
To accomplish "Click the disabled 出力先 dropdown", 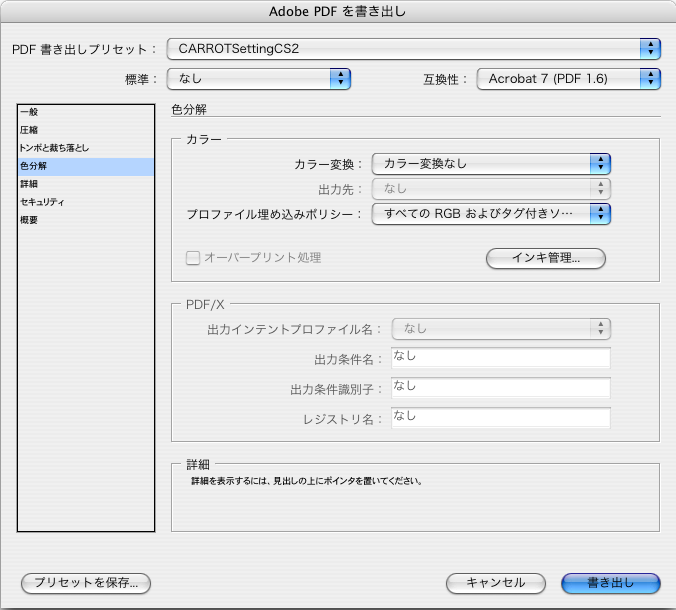I will (x=491, y=189).
